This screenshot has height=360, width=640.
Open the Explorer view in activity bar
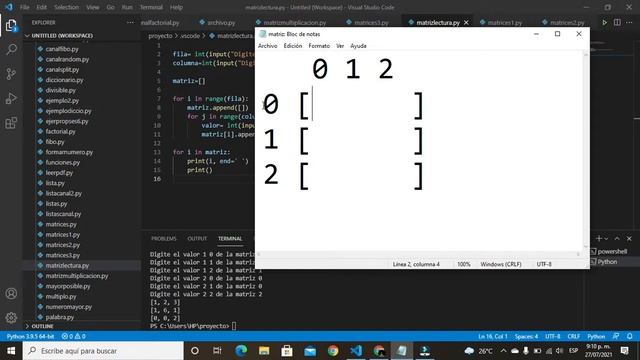(x=11, y=26)
